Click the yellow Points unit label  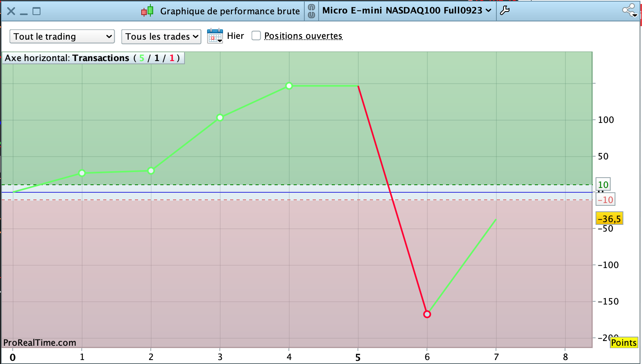624,343
